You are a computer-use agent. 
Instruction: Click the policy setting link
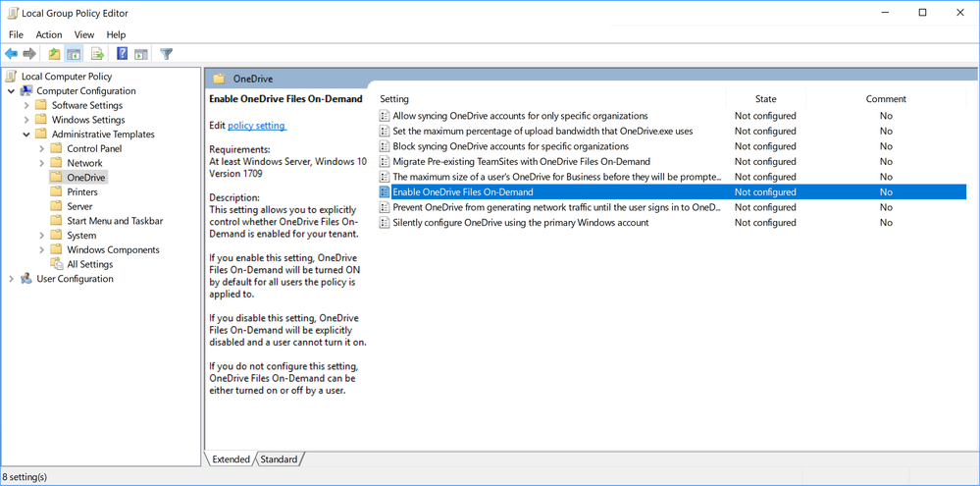coord(257,126)
